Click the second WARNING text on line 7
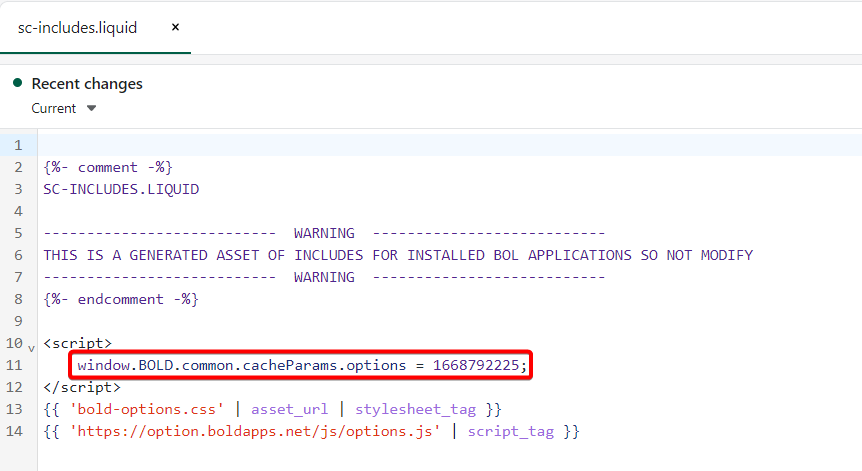 324,277
